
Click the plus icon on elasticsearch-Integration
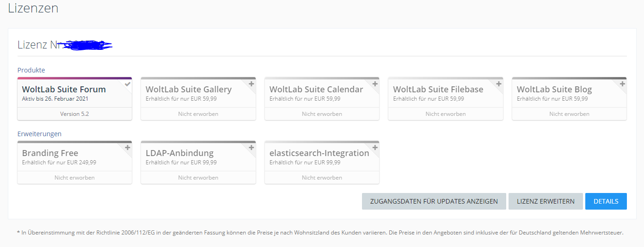pos(375,148)
